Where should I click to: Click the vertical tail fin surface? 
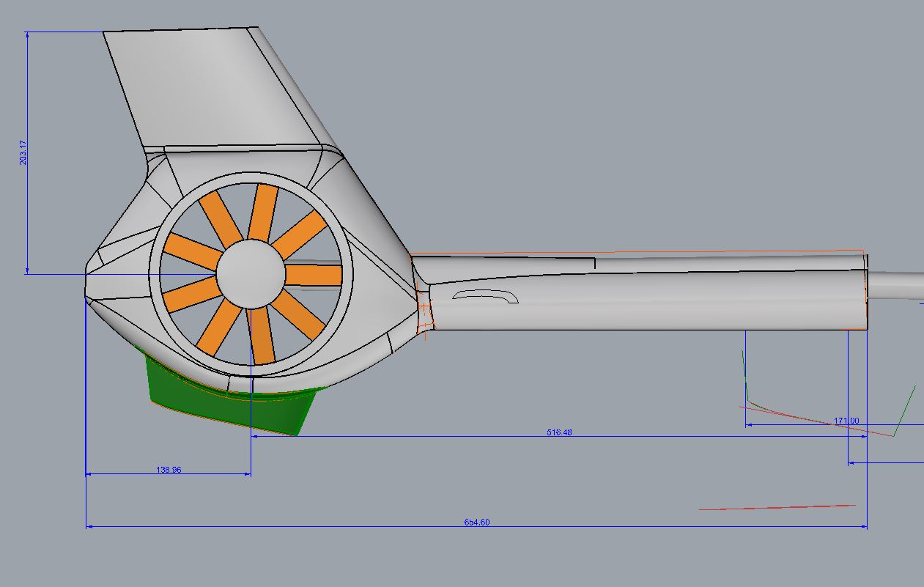coord(212,88)
